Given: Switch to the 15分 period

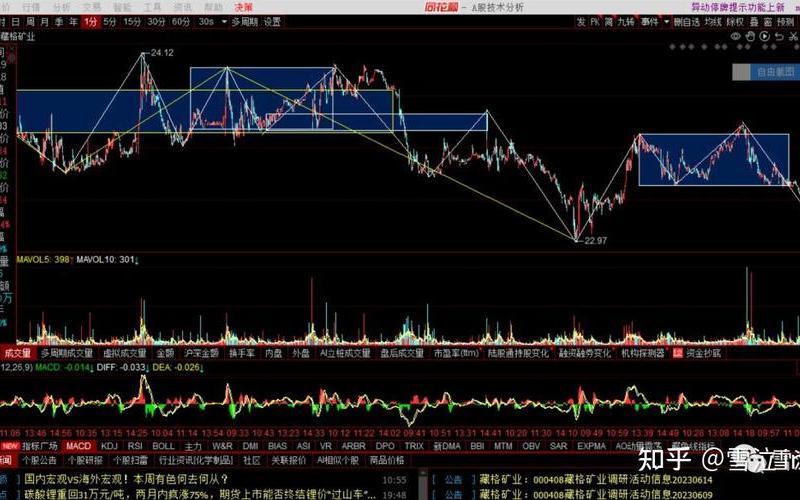Looking at the screenshot, I should 132,22.
